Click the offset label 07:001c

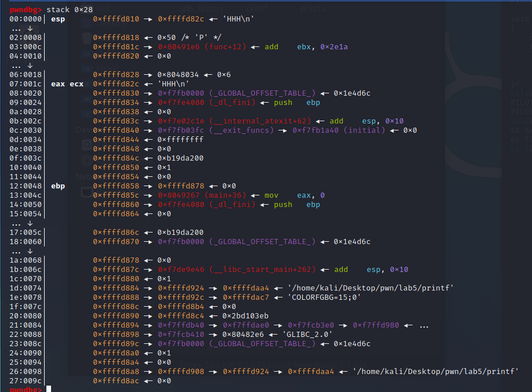[26, 84]
